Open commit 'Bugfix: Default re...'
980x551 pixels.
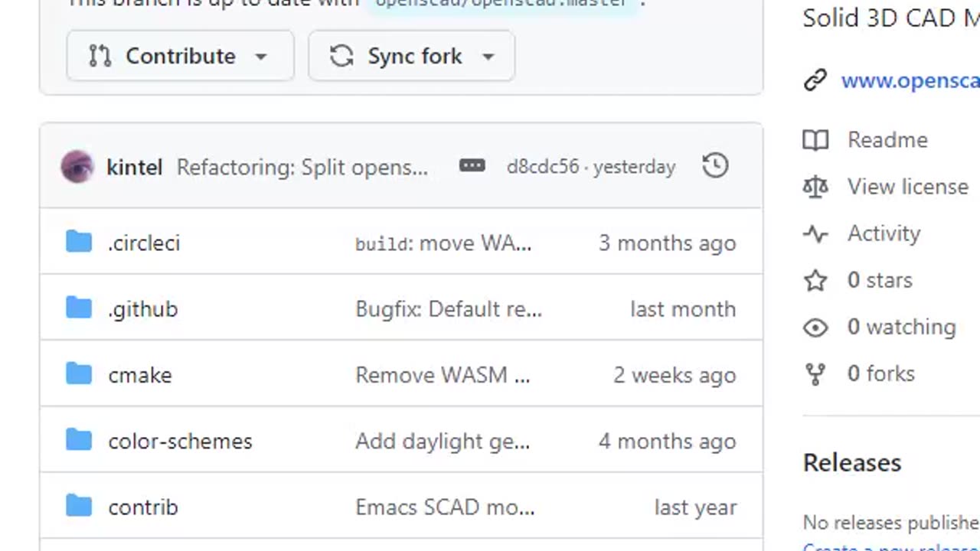pos(449,309)
